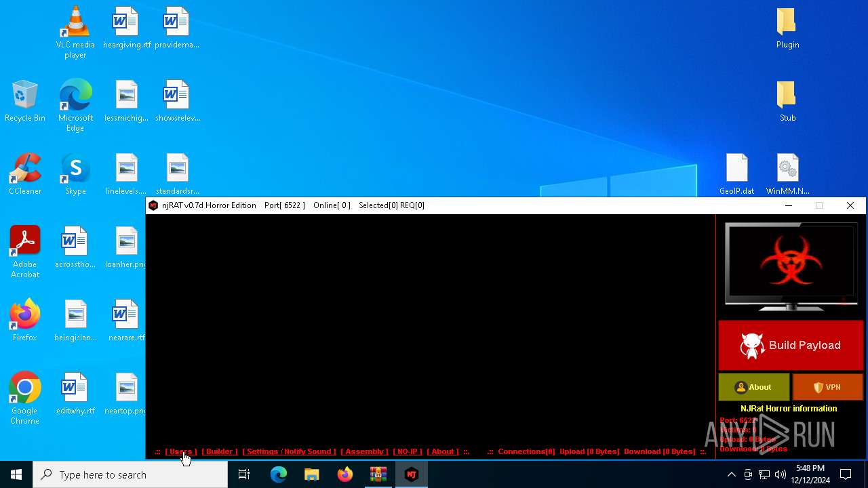Open Adobe Acrobat desktop shortcut

25,252
